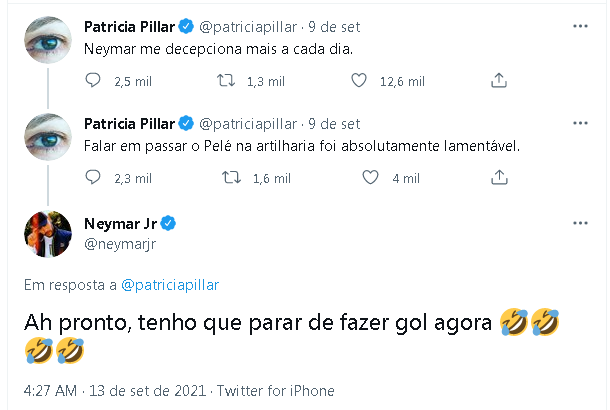Screen dimensions: 610x410
Task: Open Patricia Pillar's avatar on first tweet
Action: coord(47,39)
